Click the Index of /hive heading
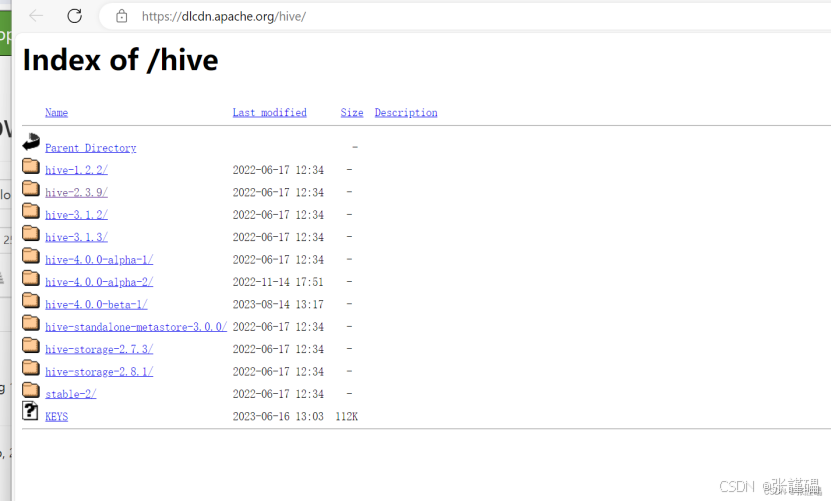 click(x=120, y=59)
